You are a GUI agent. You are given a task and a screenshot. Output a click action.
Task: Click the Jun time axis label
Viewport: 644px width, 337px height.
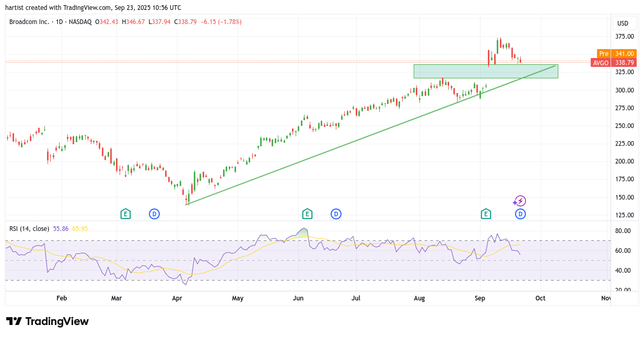click(298, 298)
